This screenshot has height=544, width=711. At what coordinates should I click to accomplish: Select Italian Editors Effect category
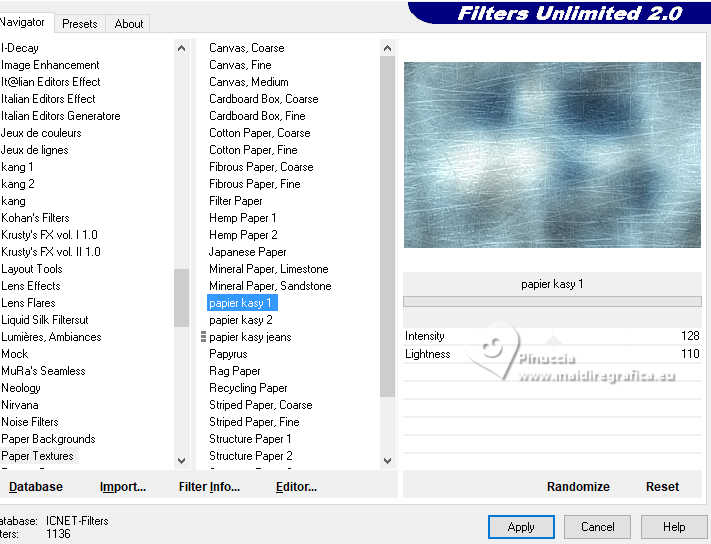[48, 99]
